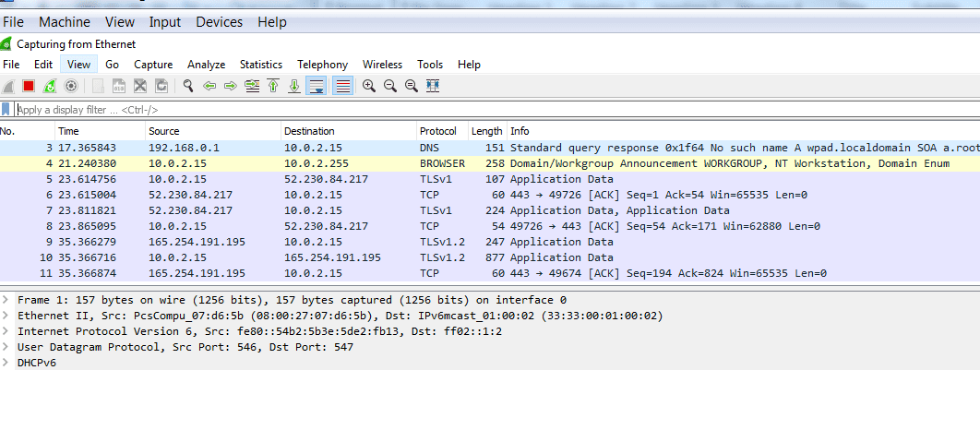Open Wireshark File menu
Image resolution: width=980 pixels, height=430 pixels.
(x=11, y=65)
